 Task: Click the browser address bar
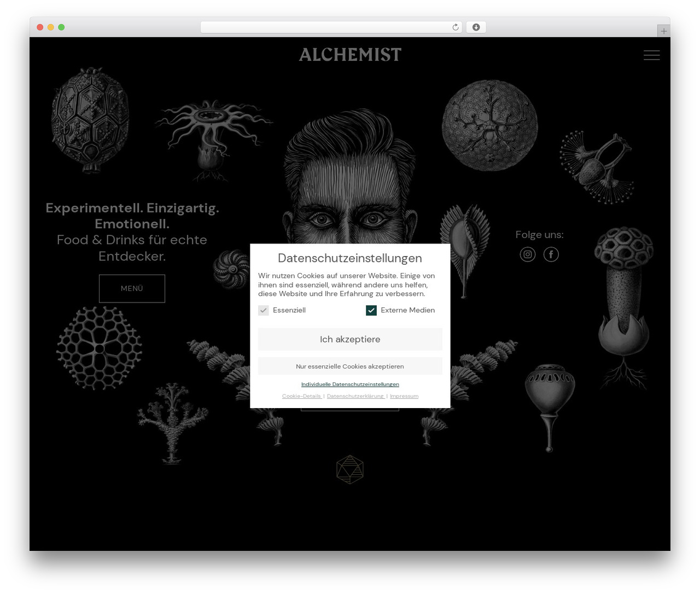[331, 27]
